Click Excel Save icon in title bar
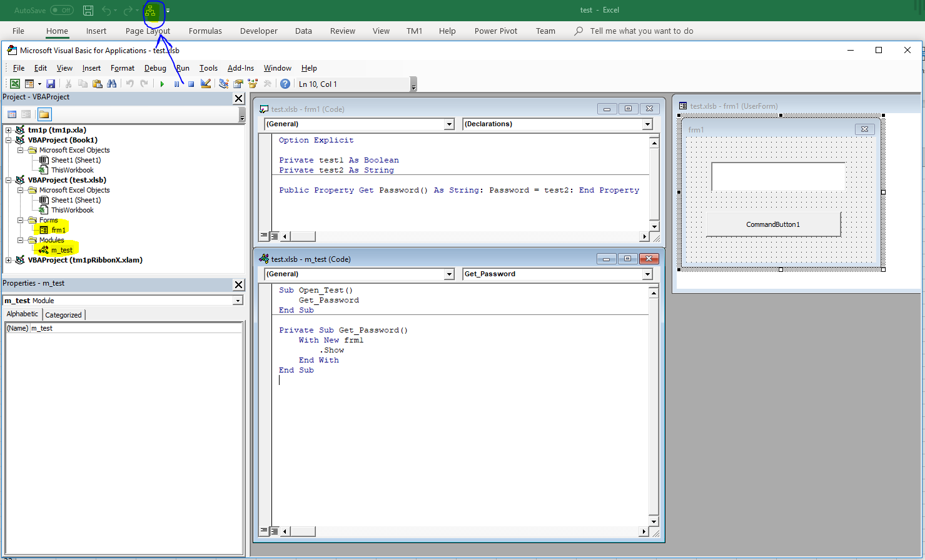Screen dimensions: 925x560 coord(88,10)
